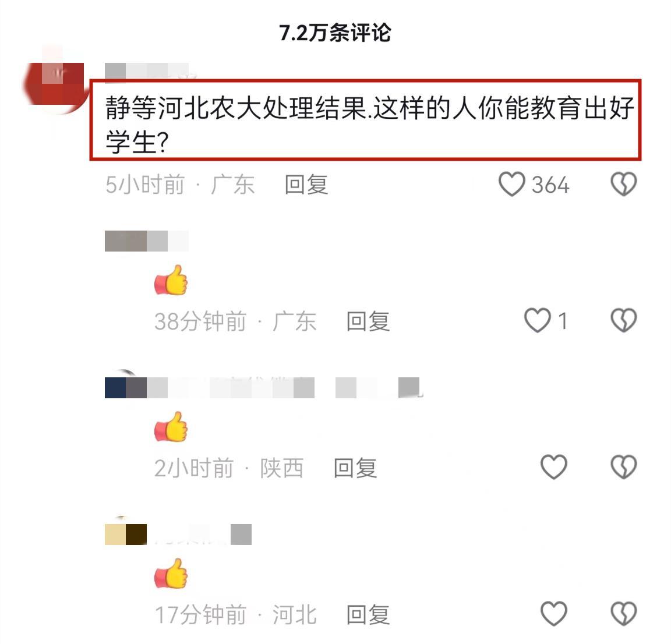Like the 2小时前 陕西 reply
Screen dimensions: 671x644
554,467
